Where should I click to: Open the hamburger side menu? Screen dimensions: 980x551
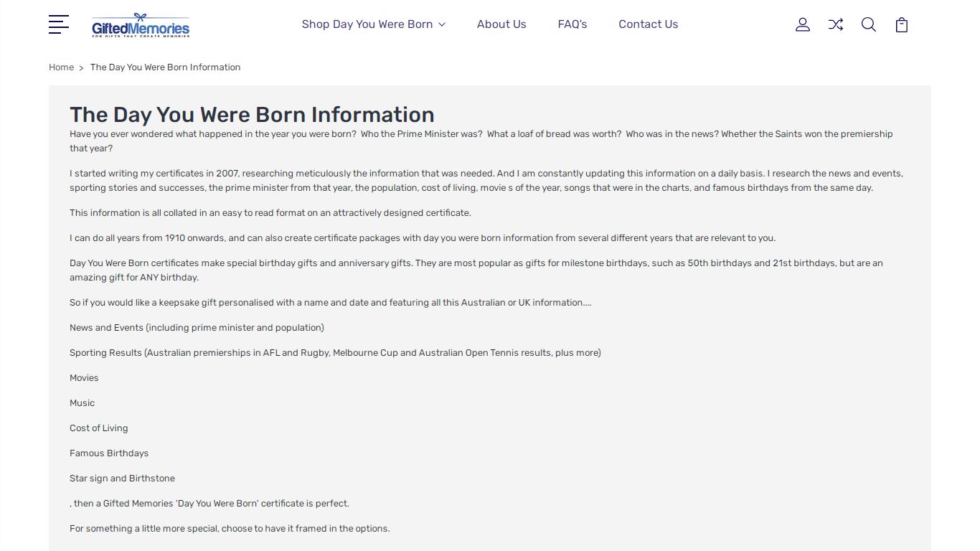[x=59, y=24]
